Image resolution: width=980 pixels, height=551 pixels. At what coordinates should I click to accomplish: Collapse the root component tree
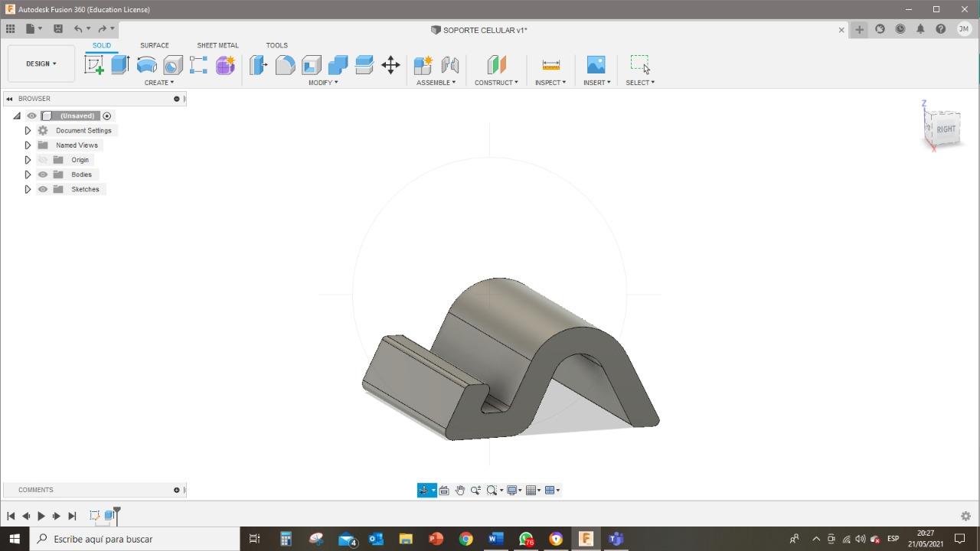17,116
